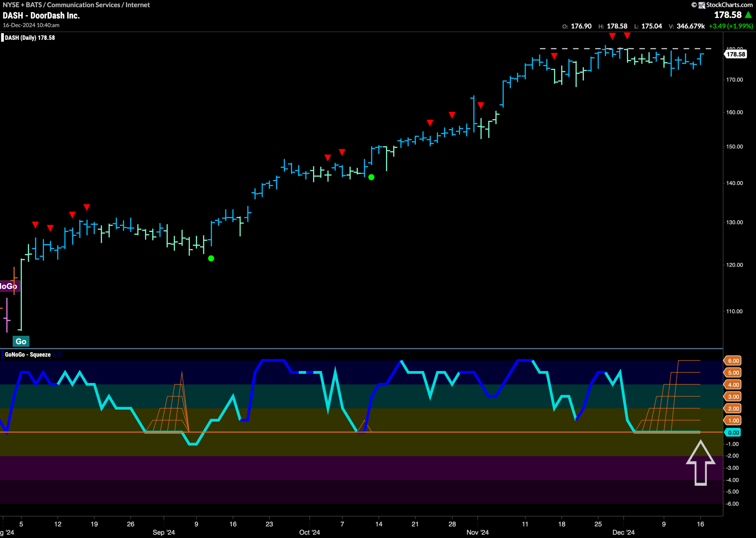This screenshot has height=538, width=756.
Task: Click the 140.00 price axis label
Action: coord(734,183)
